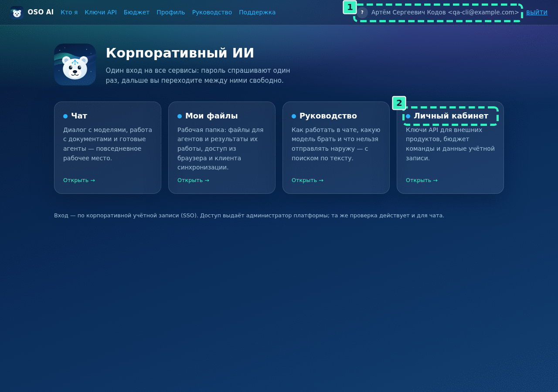Click the Руководство card description text
This screenshot has height=392, width=558.
pyautogui.click(x=336, y=144)
